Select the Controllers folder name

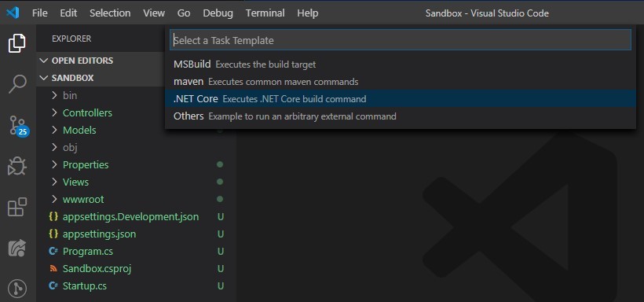click(x=87, y=112)
